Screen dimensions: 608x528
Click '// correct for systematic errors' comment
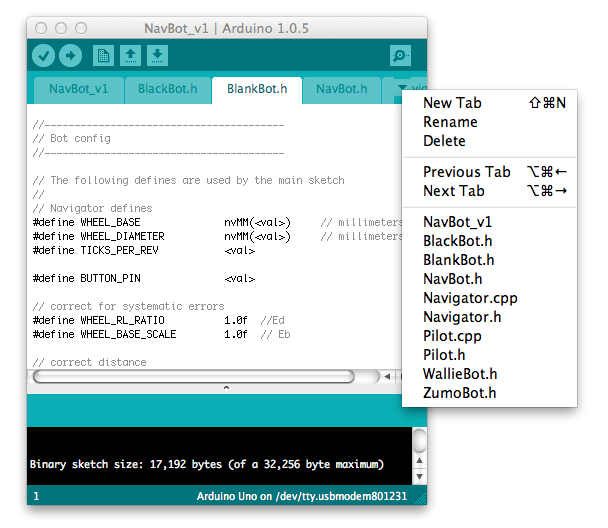pyautogui.click(x=129, y=306)
